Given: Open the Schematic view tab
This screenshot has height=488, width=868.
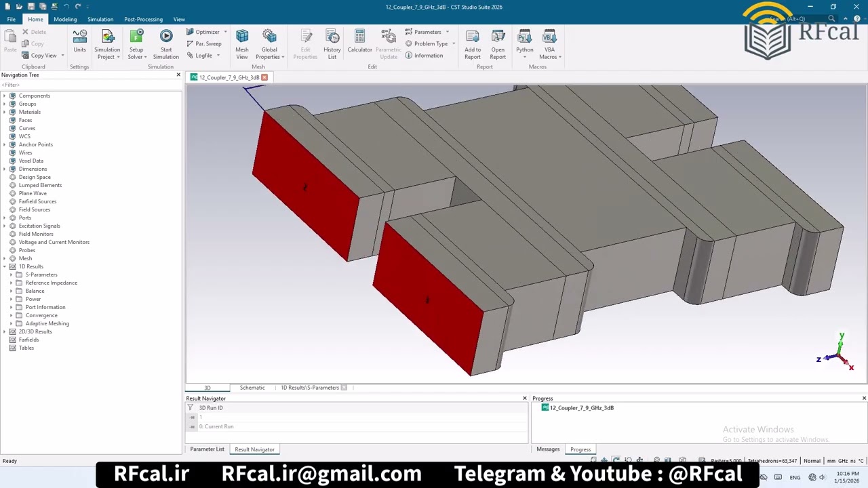Looking at the screenshot, I should (252, 388).
